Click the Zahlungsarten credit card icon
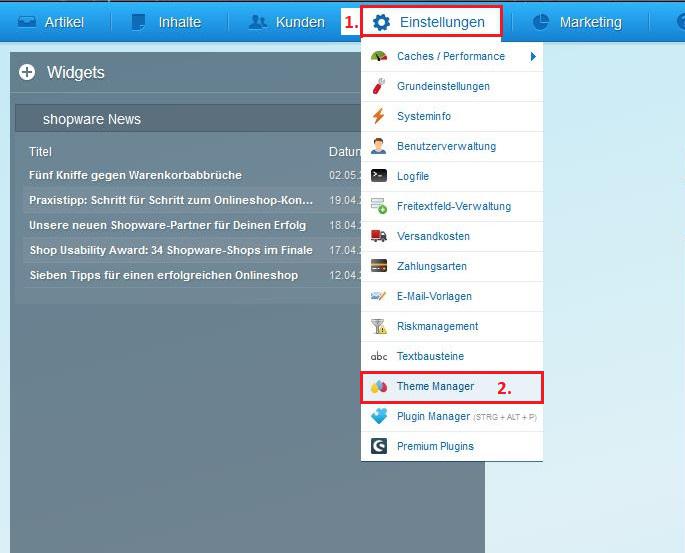Image resolution: width=685 pixels, height=553 pixels. click(x=378, y=266)
